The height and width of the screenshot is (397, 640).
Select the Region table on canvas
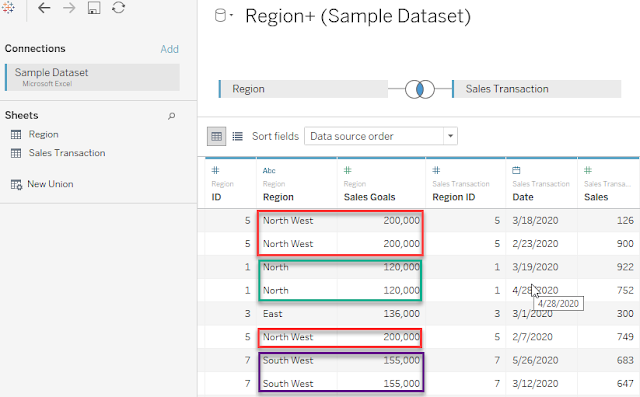click(x=303, y=89)
